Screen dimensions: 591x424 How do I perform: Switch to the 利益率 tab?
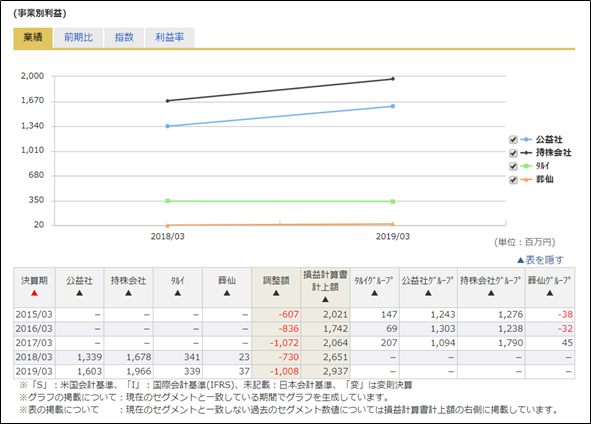pos(170,38)
